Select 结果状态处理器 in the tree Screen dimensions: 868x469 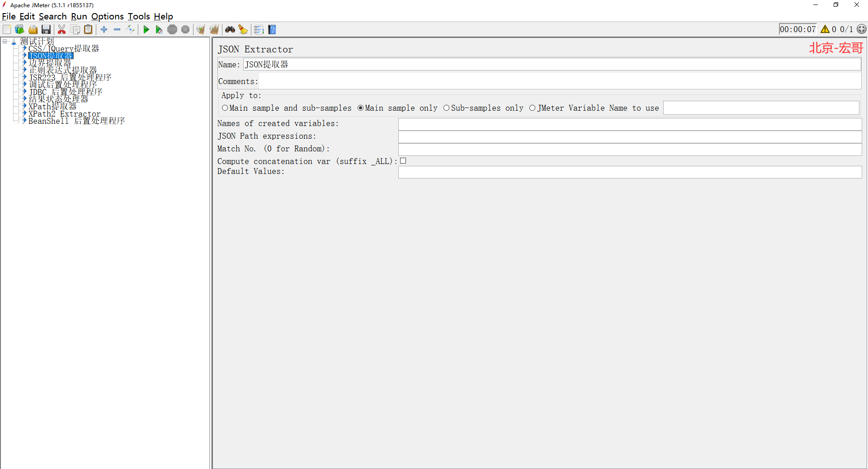(x=58, y=99)
